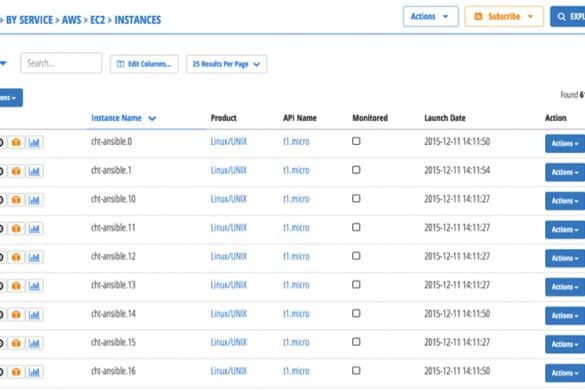
Task: Expand the 25 Results Per Page dropdown
Action: point(226,64)
